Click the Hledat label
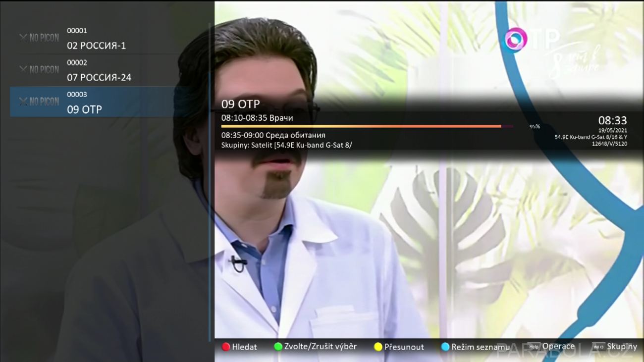Screen dimensions: 644x362 [x=245, y=347]
